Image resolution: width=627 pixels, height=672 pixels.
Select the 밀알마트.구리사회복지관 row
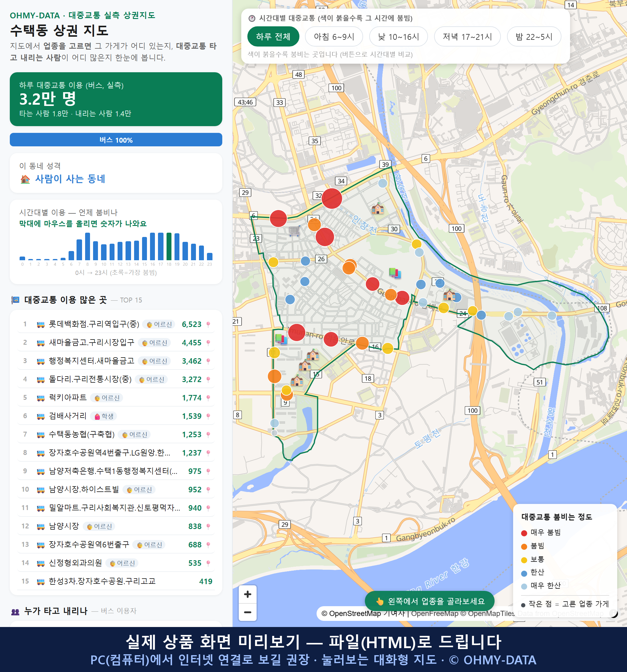click(116, 508)
